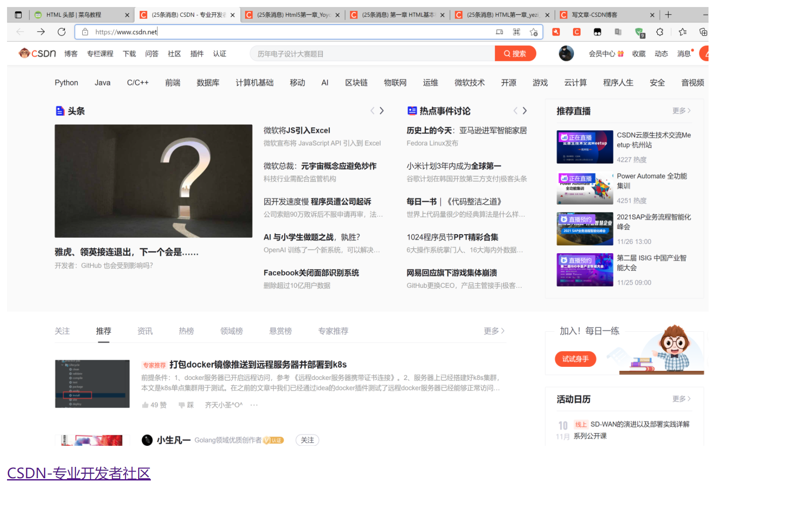This screenshot has height=516, width=812.
Task: Select the 热榜 feed tab
Action: (x=186, y=331)
